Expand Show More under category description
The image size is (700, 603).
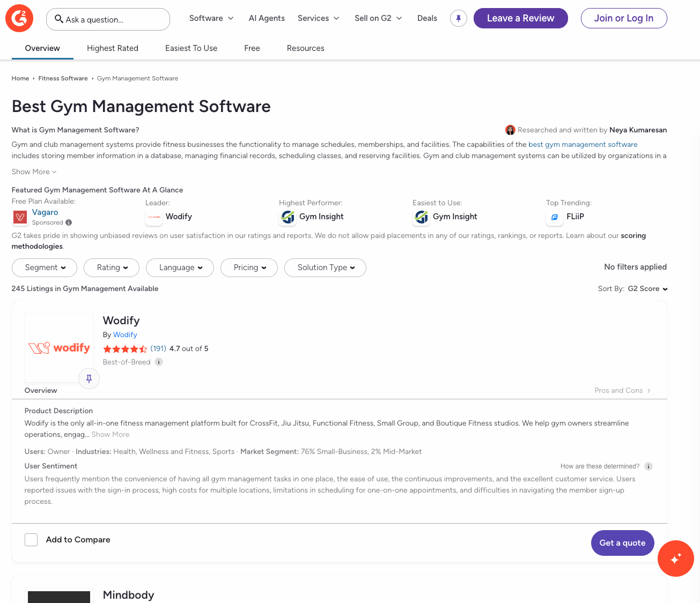(34, 172)
